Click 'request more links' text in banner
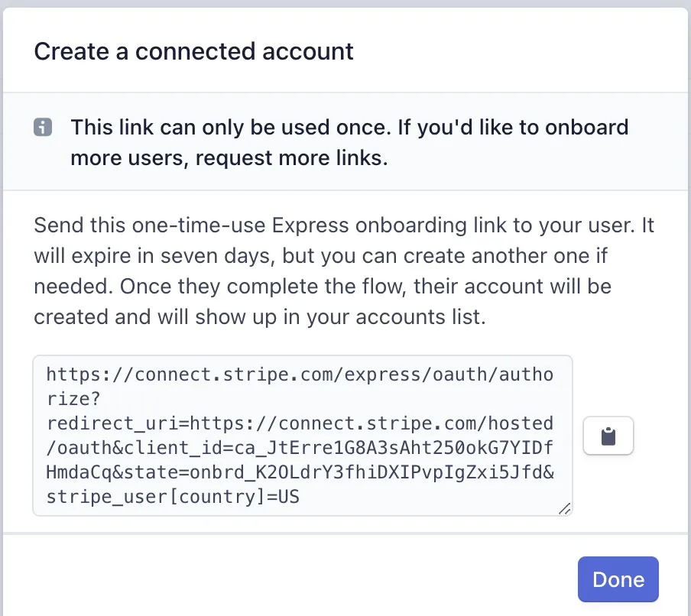This screenshot has width=691, height=616. click(x=291, y=157)
